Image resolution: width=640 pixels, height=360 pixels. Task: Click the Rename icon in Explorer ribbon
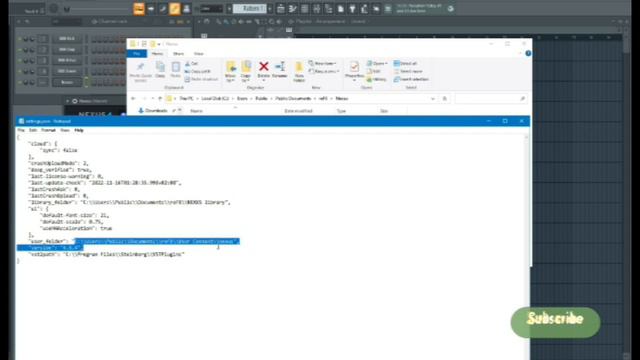(280, 67)
